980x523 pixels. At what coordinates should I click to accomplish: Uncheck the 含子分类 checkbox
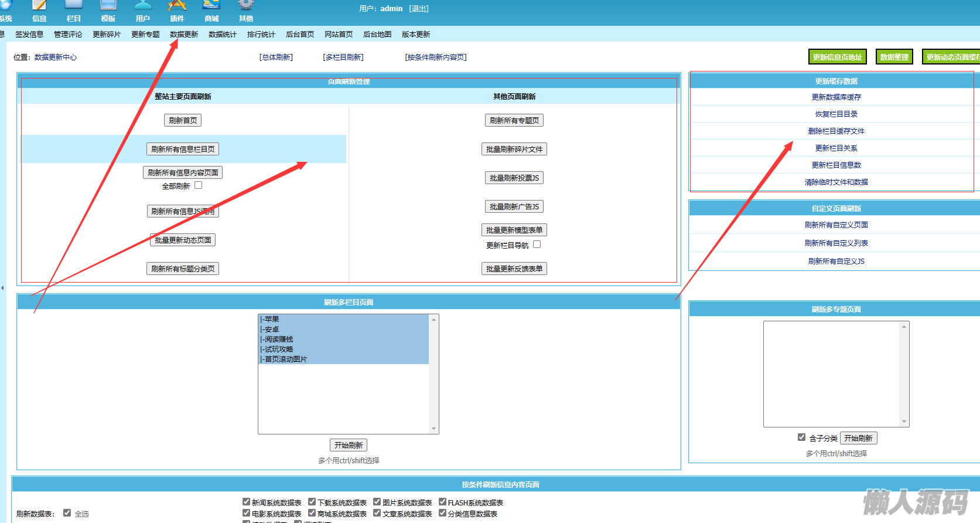(x=801, y=437)
